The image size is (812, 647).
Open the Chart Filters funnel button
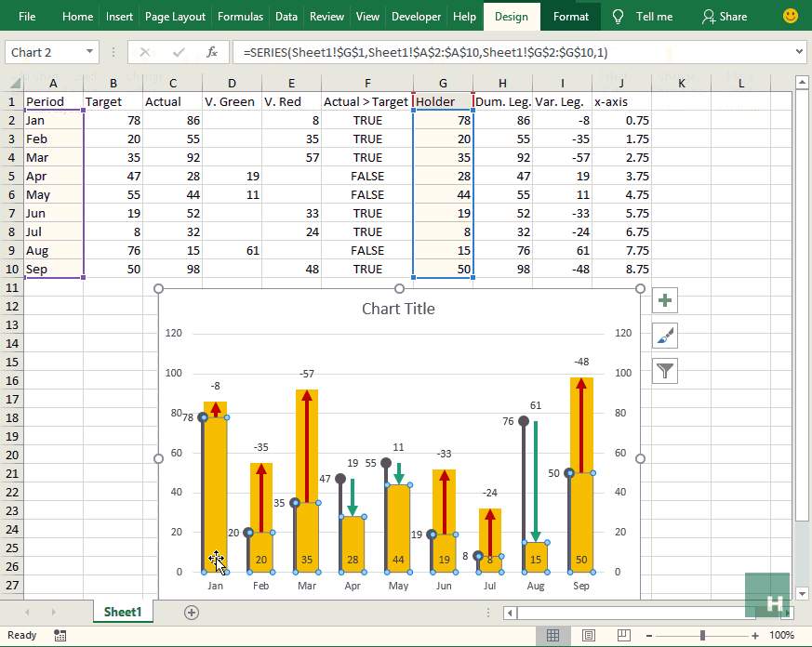tap(665, 371)
